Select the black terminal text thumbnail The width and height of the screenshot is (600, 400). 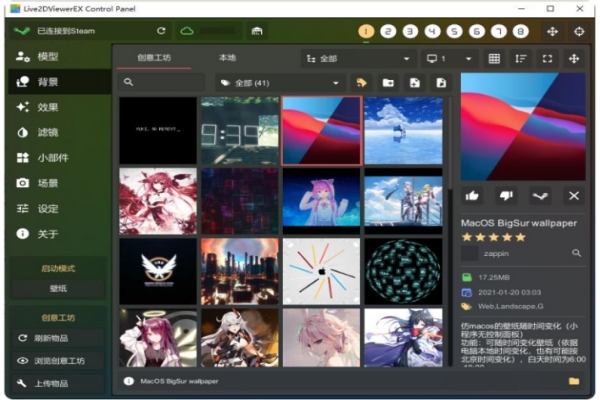tap(158, 131)
